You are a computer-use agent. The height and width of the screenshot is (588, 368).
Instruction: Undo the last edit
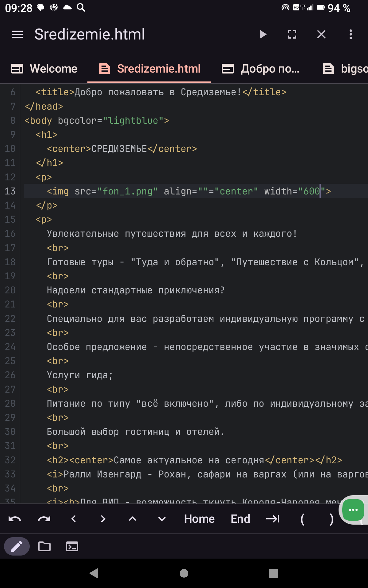(15, 519)
